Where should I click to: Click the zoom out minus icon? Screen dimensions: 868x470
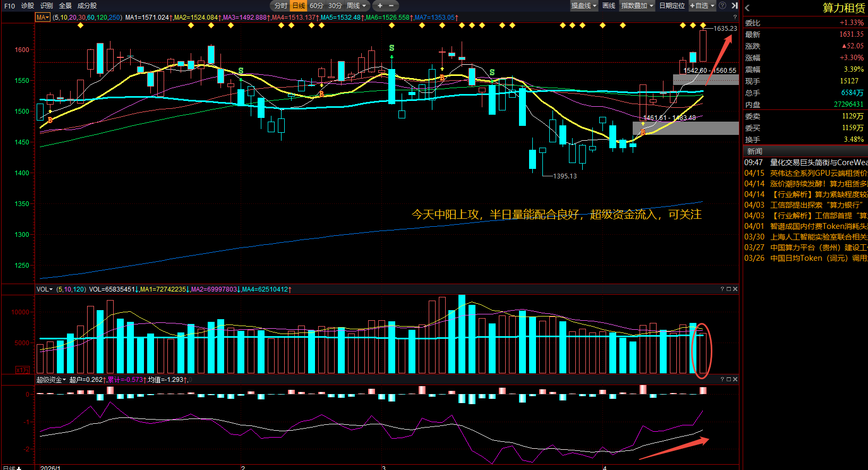[392, 6]
